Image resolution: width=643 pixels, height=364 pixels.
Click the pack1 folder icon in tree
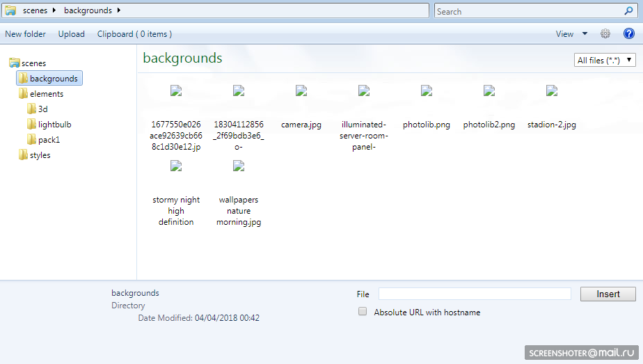tap(31, 140)
